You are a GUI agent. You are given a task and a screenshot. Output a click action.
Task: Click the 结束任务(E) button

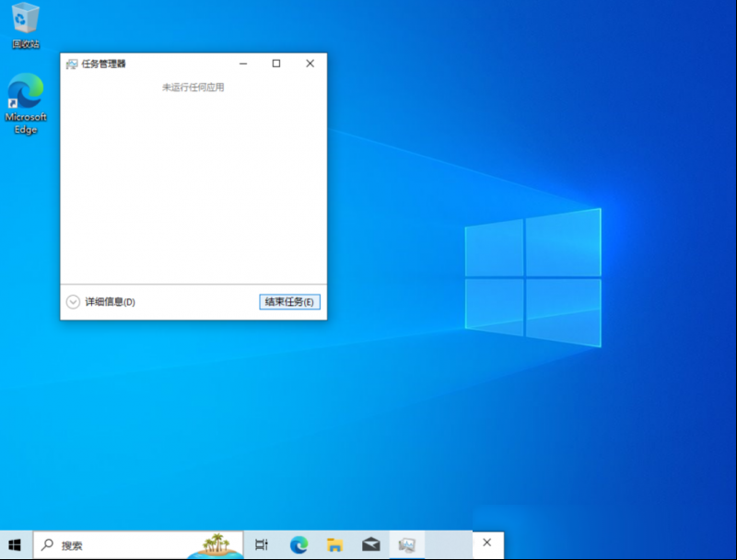(x=289, y=301)
